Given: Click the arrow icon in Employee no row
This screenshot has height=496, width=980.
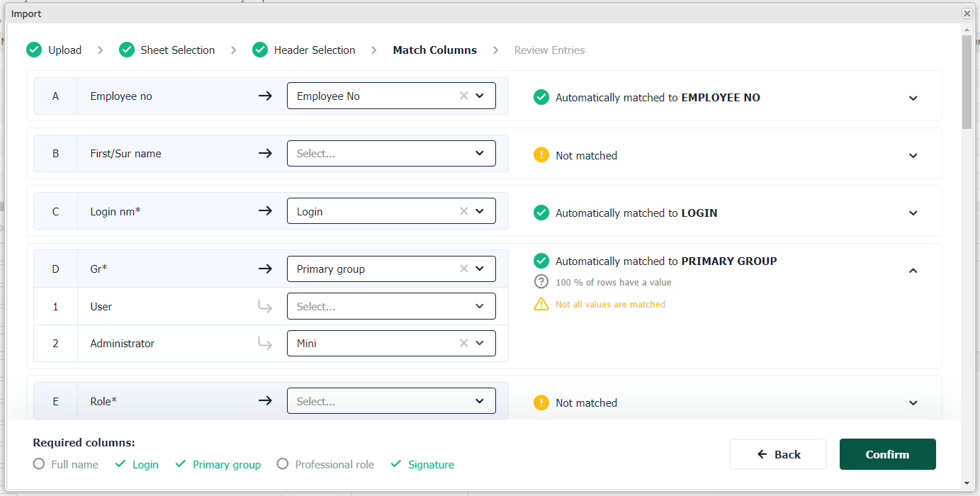Looking at the screenshot, I should coord(265,96).
